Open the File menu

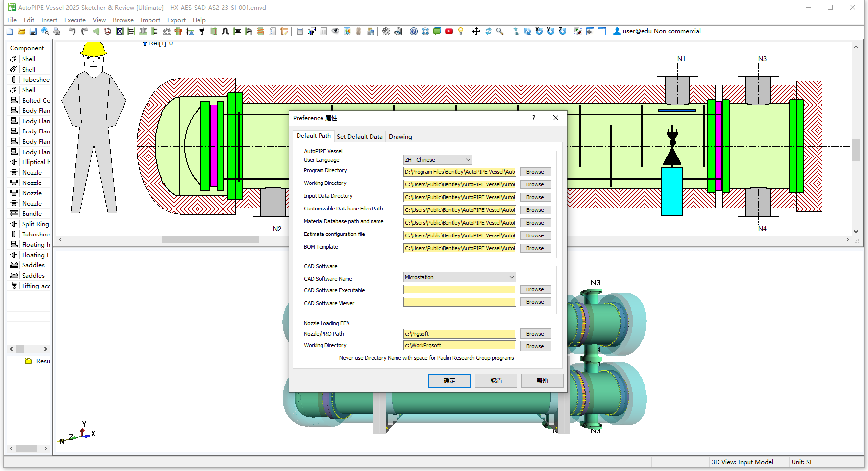coord(12,20)
